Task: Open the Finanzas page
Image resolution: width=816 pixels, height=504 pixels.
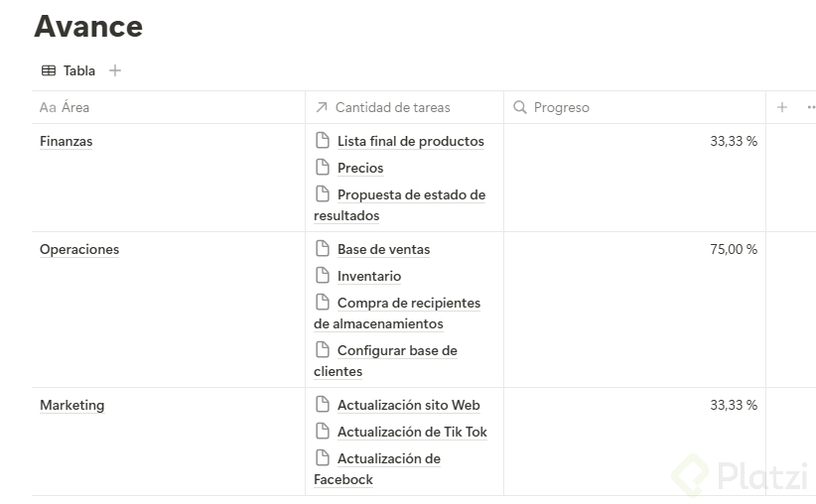Action: [x=66, y=141]
